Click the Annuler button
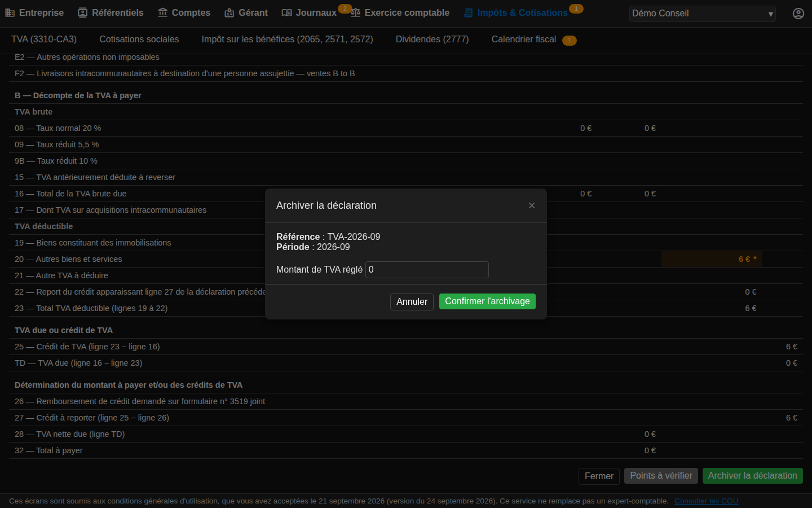Image resolution: width=812 pixels, height=508 pixels. click(x=412, y=302)
